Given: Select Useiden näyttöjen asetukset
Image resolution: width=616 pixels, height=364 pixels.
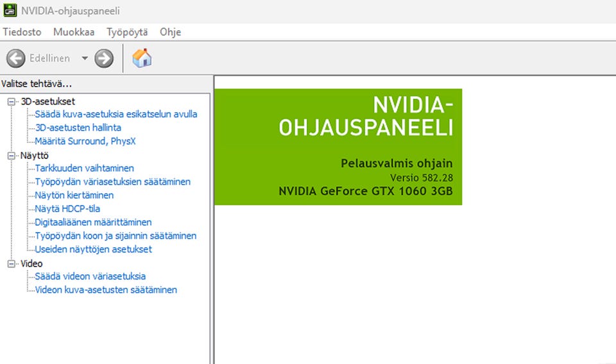Looking at the screenshot, I should (x=93, y=249).
